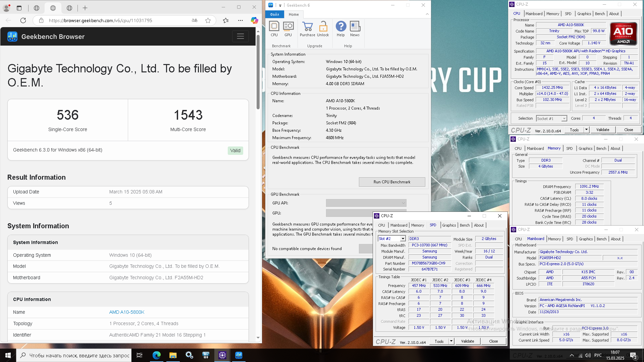Open Tools dropdown arrow in CPU-Z processor window
644x362 pixels.
click(586, 130)
